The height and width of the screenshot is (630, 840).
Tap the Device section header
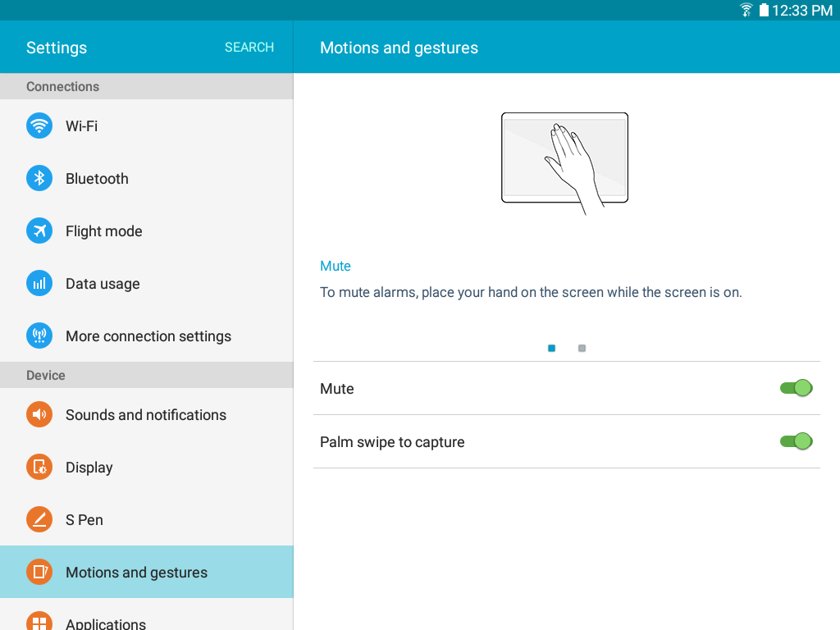coord(147,375)
